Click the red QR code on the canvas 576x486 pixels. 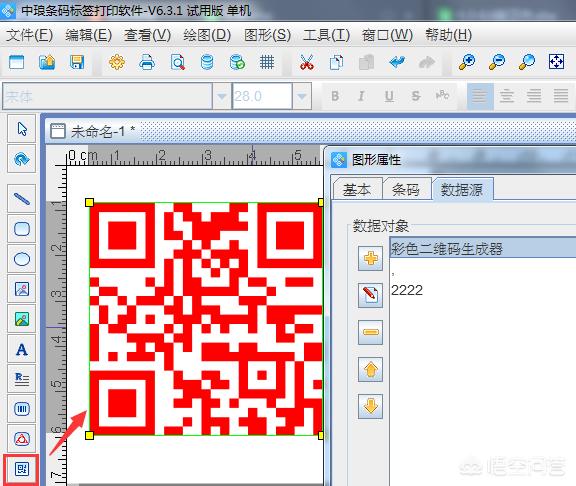pyautogui.click(x=206, y=318)
